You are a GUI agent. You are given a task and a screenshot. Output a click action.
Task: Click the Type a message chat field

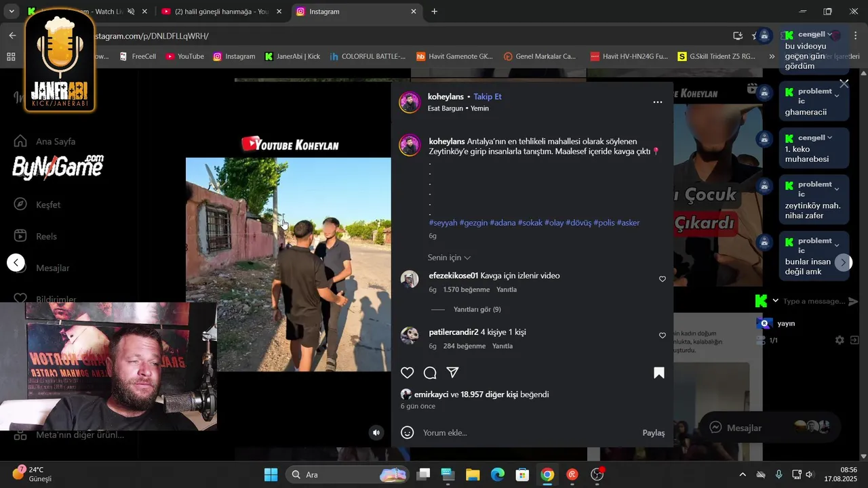pyautogui.click(x=812, y=301)
